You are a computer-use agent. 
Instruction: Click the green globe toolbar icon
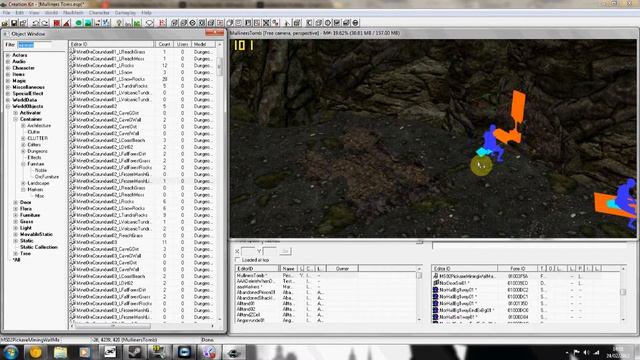pos(78,23)
